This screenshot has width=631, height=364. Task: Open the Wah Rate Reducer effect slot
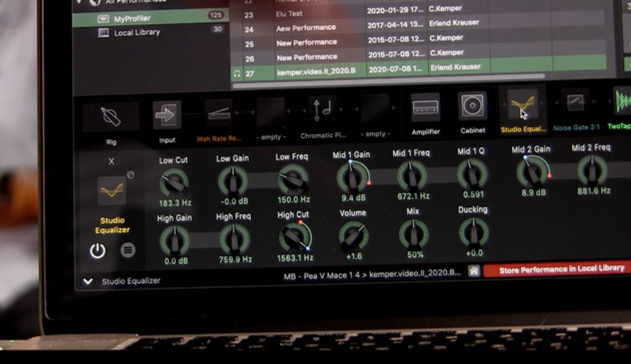coord(219,113)
